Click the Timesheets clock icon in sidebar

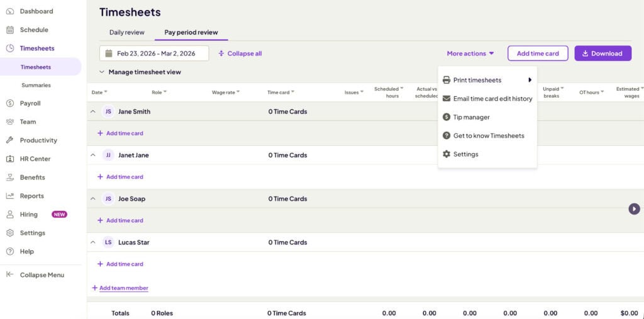(x=10, y=48)
